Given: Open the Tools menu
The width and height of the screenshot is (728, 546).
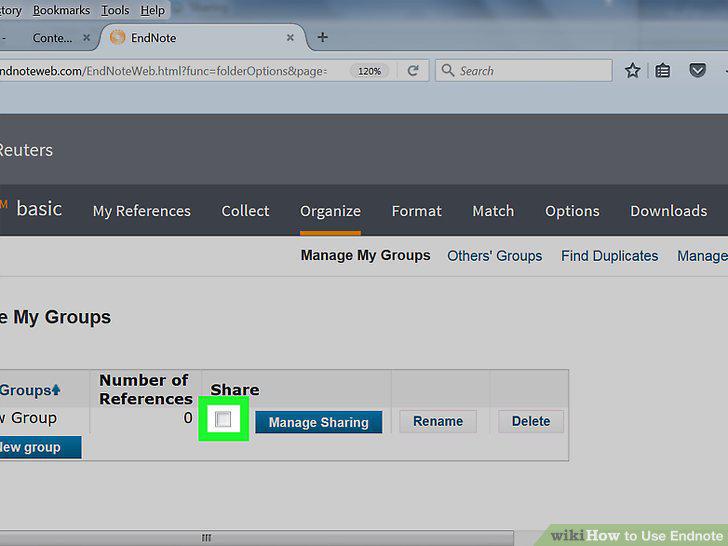Looking at the screenshot, I should (115, 10).
